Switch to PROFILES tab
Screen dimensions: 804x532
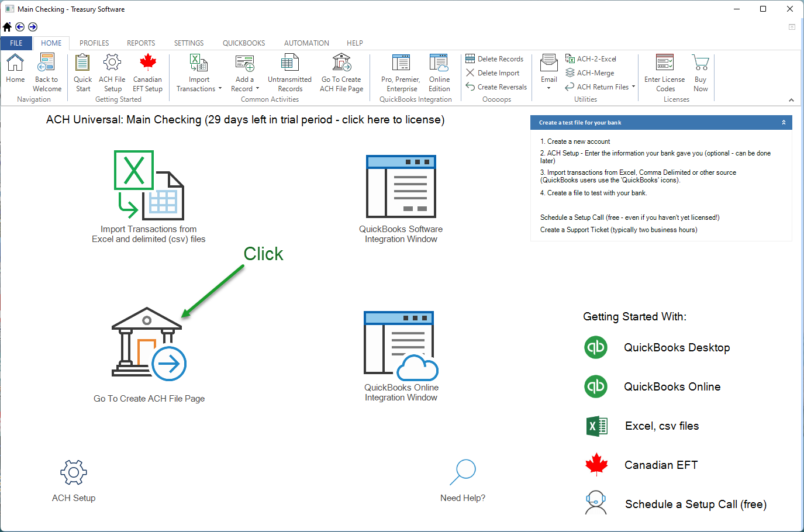[x=94, y=43]
